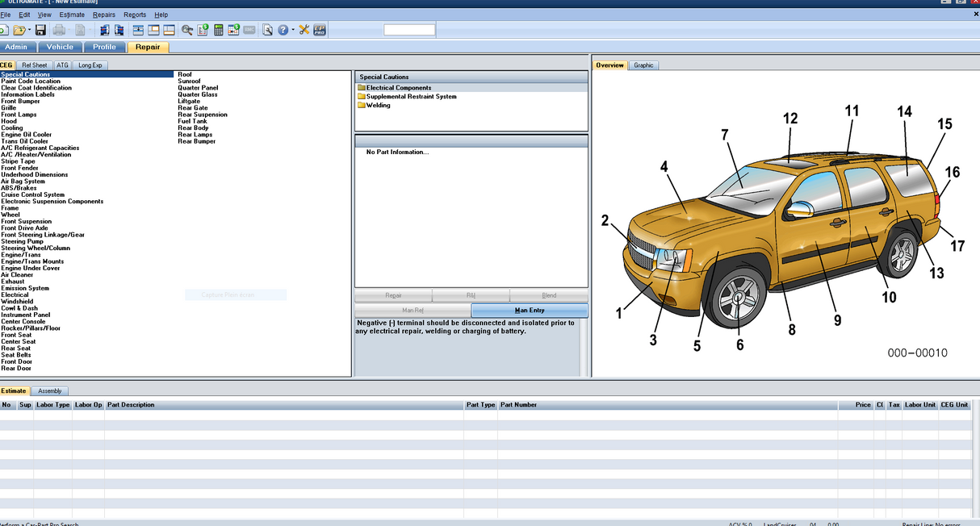Screen dimensions: 980x526
Task: Print the estimate
Action: click(x=59, y=29)
